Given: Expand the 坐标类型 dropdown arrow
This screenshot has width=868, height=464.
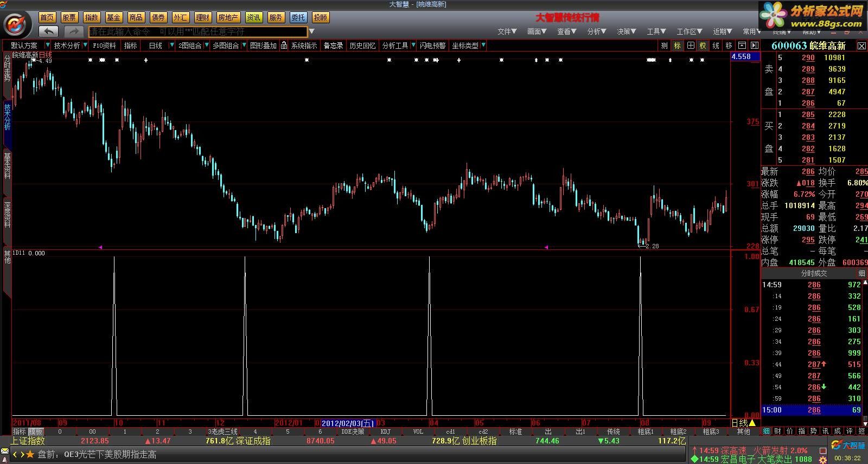Looking at the screenshot, I should 483,46.
